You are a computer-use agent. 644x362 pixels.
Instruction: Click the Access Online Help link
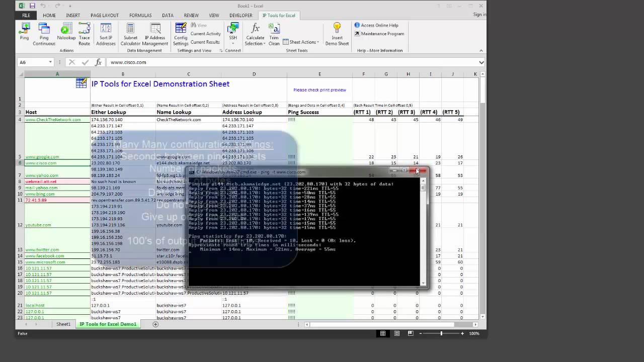(x=376, y=25)
